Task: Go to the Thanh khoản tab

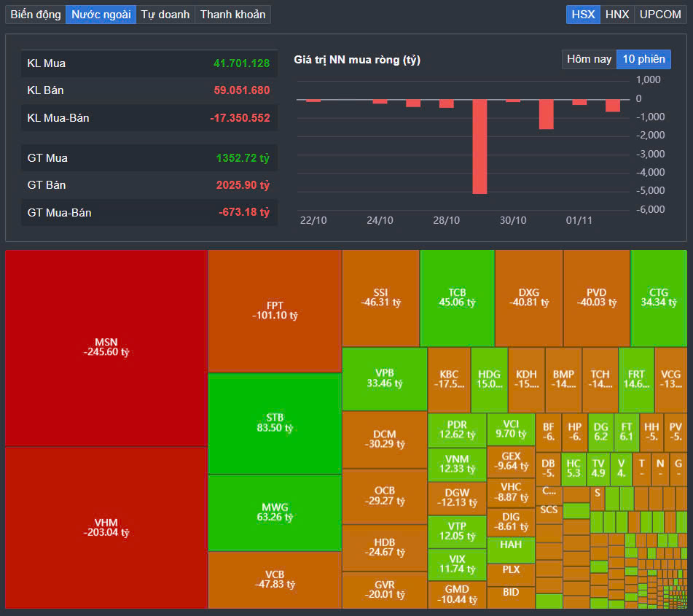Action: [x=233, y=15]
